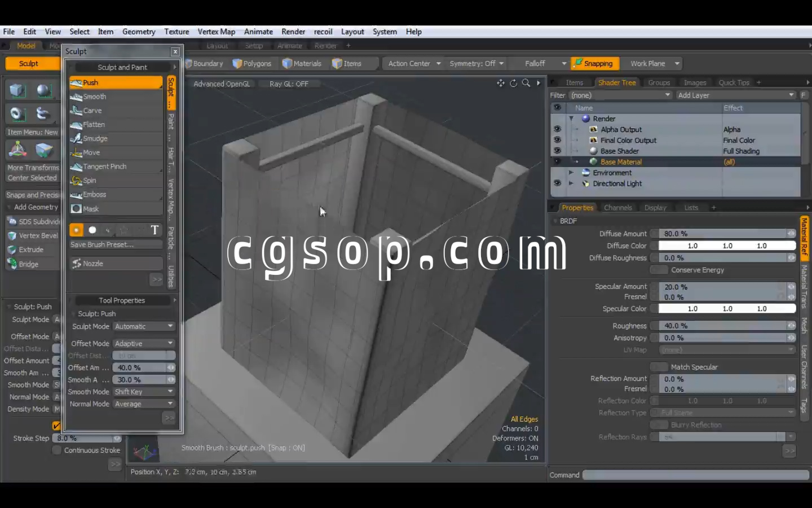This screenshot has width=812, height=508.
Task: Expand the Environment tree item
Action: 571,173
